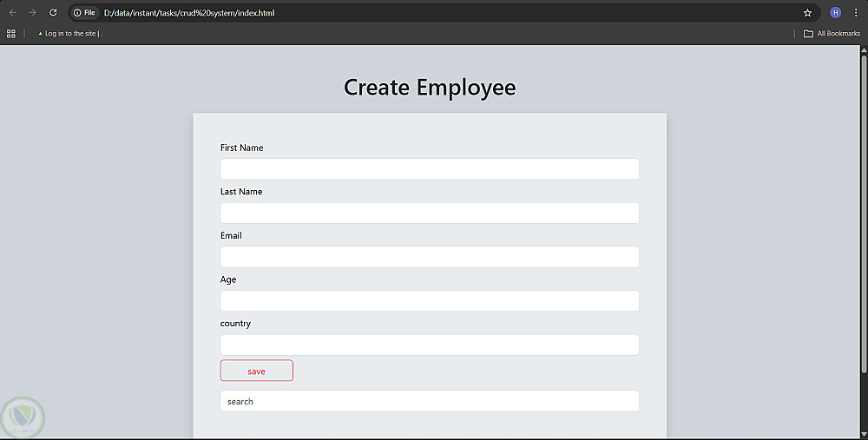Open the profile avatar H
Viewport: 868px width, 440px height.
(835, 12)
